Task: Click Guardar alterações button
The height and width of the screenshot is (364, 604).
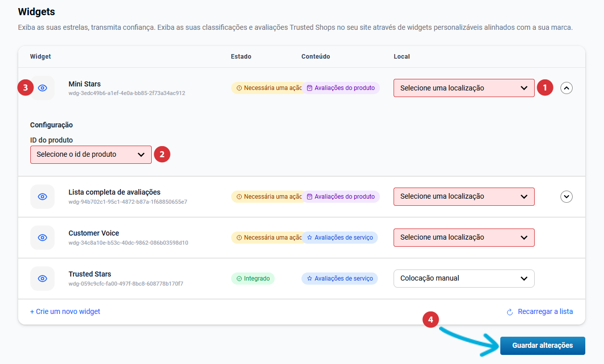Action: click(x=542, y=346)
